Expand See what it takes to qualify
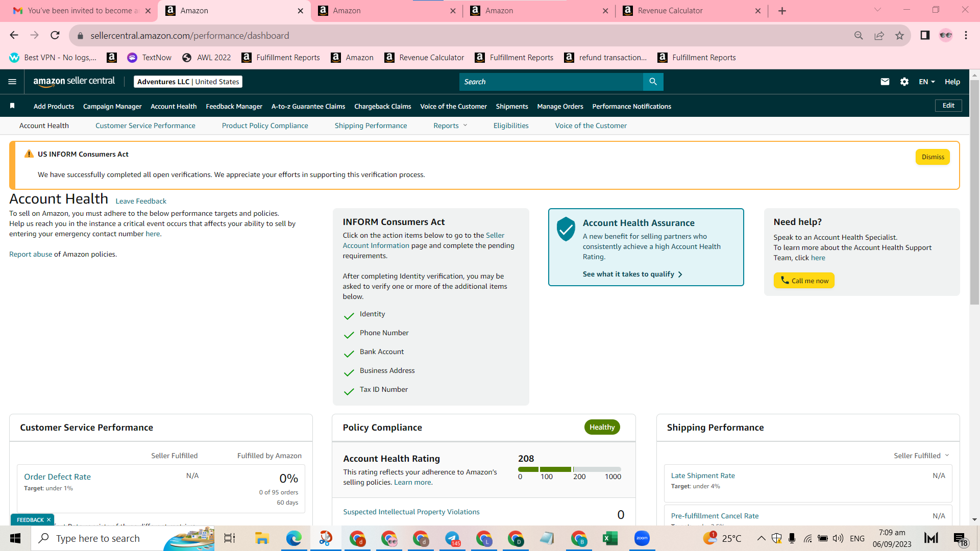Image resolution: width=980 pixels, height=551 pixels. [x=632, y=274]
